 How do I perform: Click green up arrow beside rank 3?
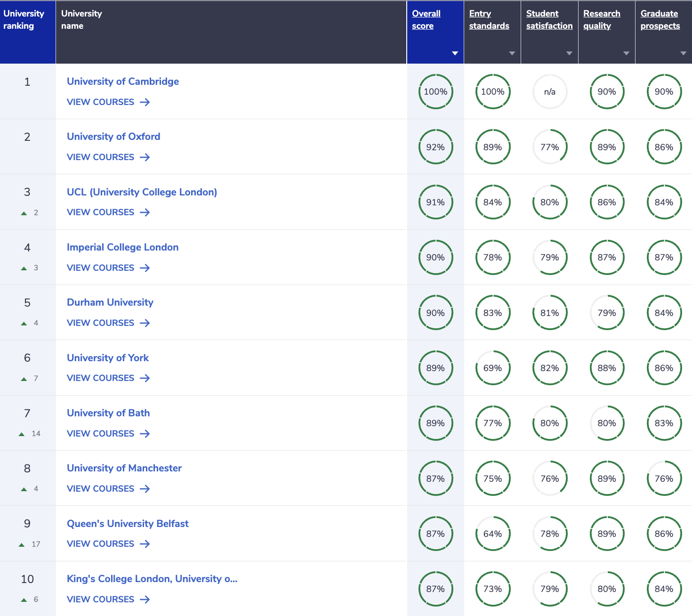tap(24, 213)
